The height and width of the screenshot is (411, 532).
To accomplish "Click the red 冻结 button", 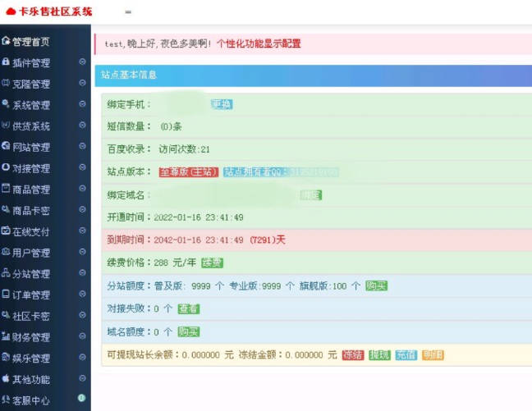I will 353,355.
